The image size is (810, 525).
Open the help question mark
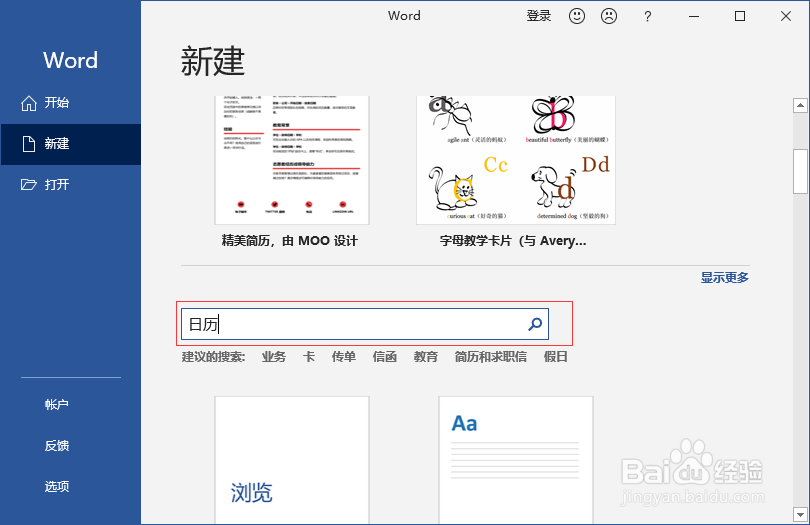point(647,17)
